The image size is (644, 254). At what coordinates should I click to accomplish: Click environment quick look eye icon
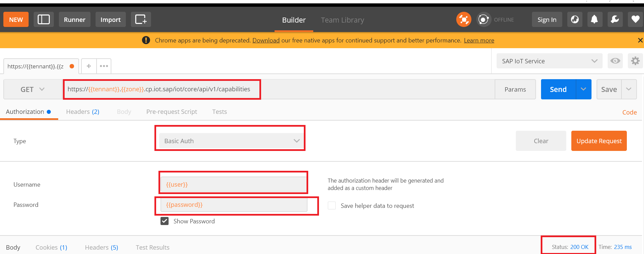pyautogui.click(x=615, y=61)
